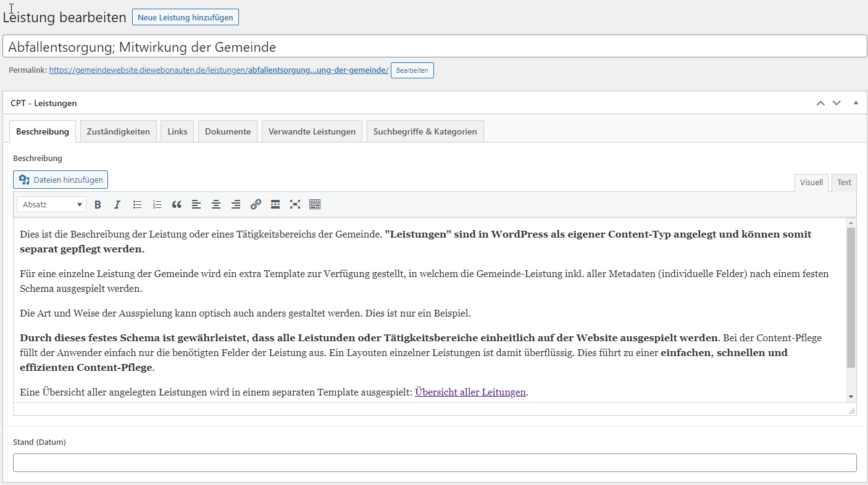Align text to the left

tap(196, 205)
